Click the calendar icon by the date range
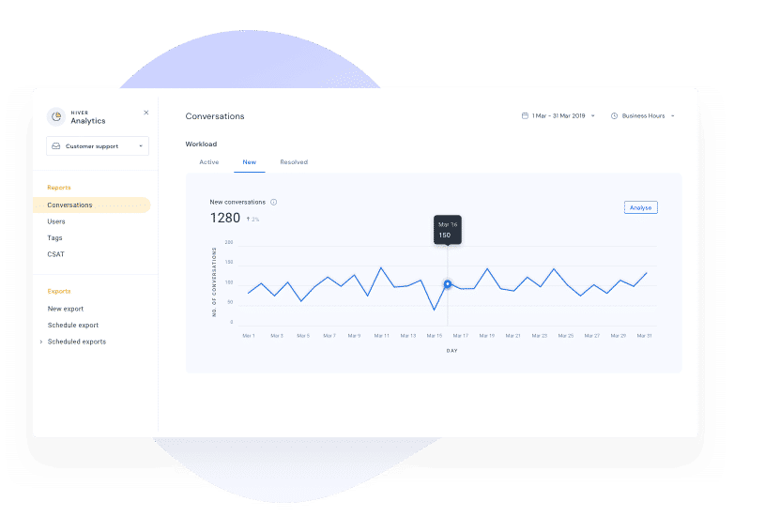Screen dimensions: 765x532 pos(525,115)
